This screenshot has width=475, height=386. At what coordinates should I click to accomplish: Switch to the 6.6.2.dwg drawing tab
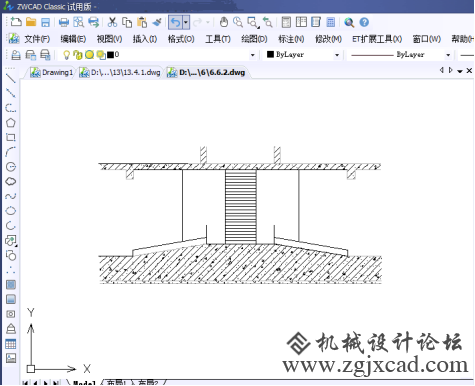(206, 72)
